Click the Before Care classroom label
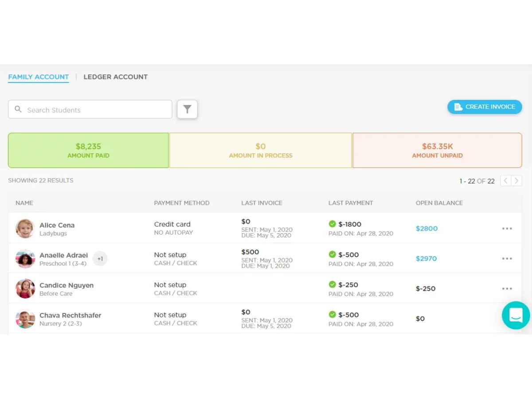 (56, 293)
